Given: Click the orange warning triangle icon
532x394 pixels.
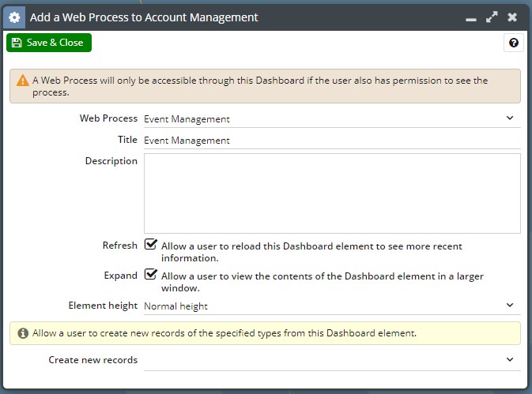Looking at the screenshot, I should pyautogui.click(x=23, y=81).
